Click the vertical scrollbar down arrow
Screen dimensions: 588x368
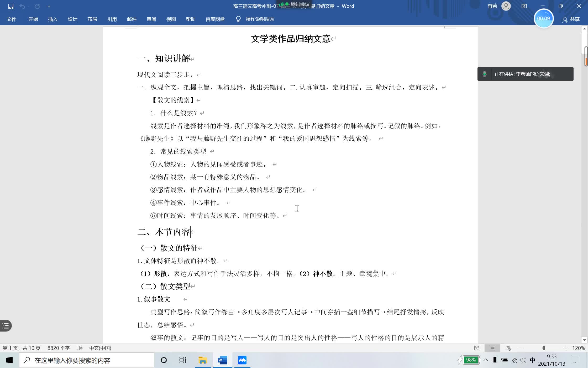(584, 340)
